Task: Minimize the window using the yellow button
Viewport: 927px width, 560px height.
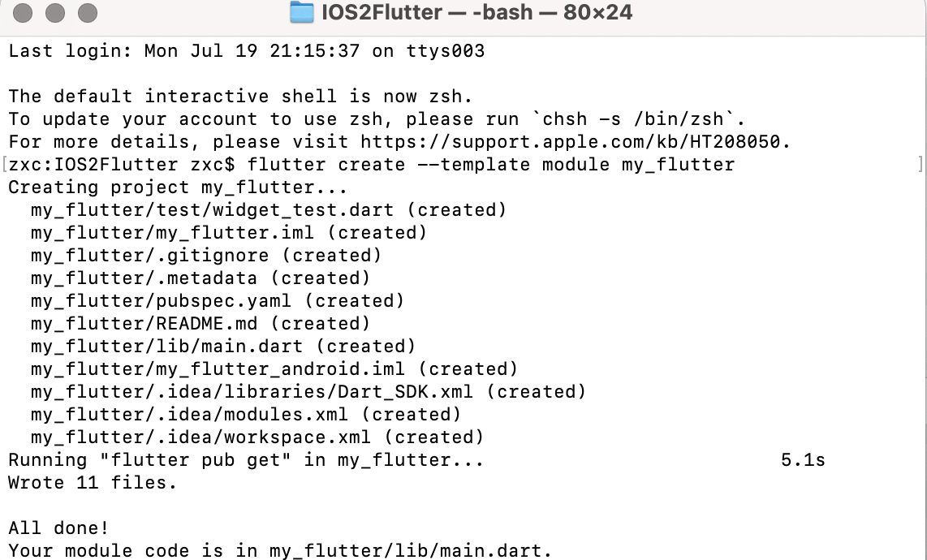Action: coord(54,13)
